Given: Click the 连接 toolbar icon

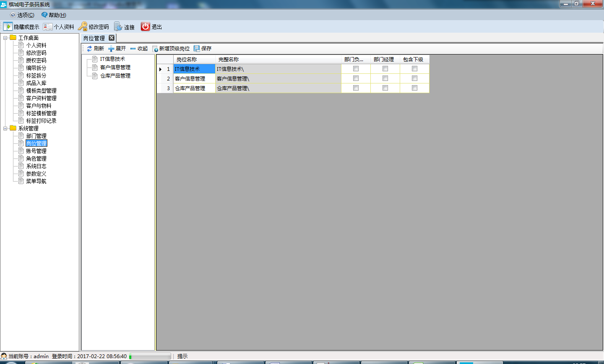Looking at the screenshot, I should (118, 26).
